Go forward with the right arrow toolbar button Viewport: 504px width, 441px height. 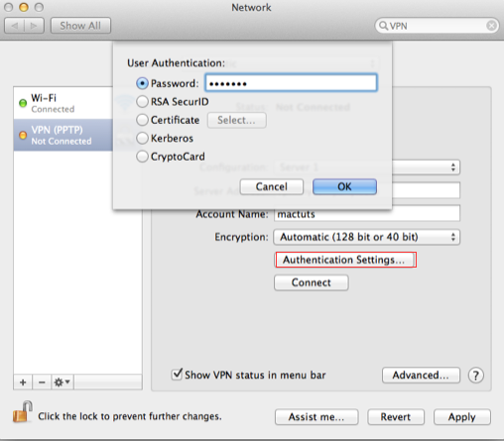point(34,26)
